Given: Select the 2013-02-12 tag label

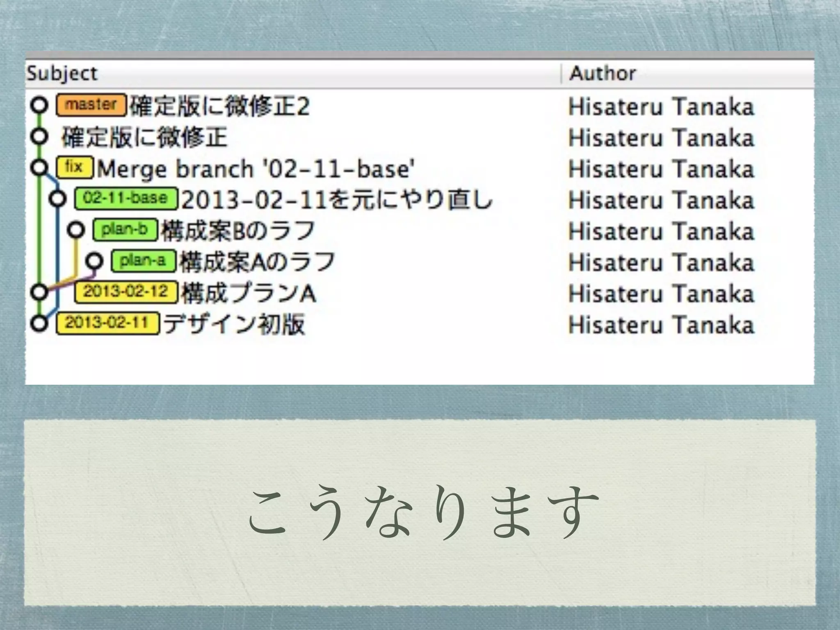Looking at the screenshot, I should 126,292.
